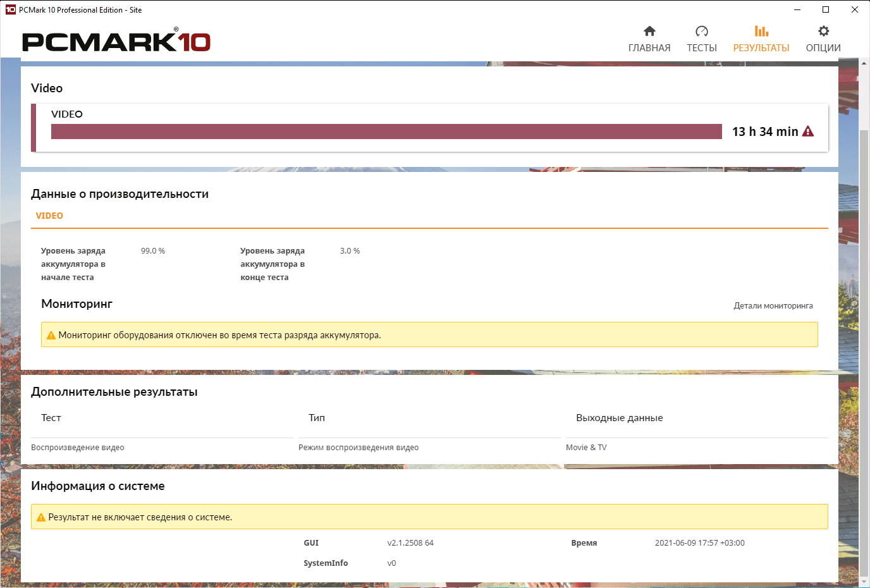Click the 99.0 % starting battery value
The image size is (870, 588).
(x=153, y=251)
